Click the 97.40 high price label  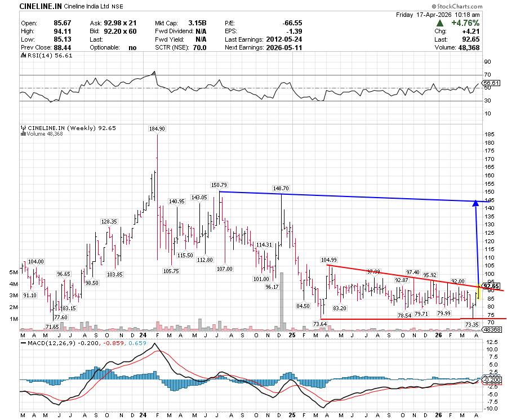(x=413, y=272)
